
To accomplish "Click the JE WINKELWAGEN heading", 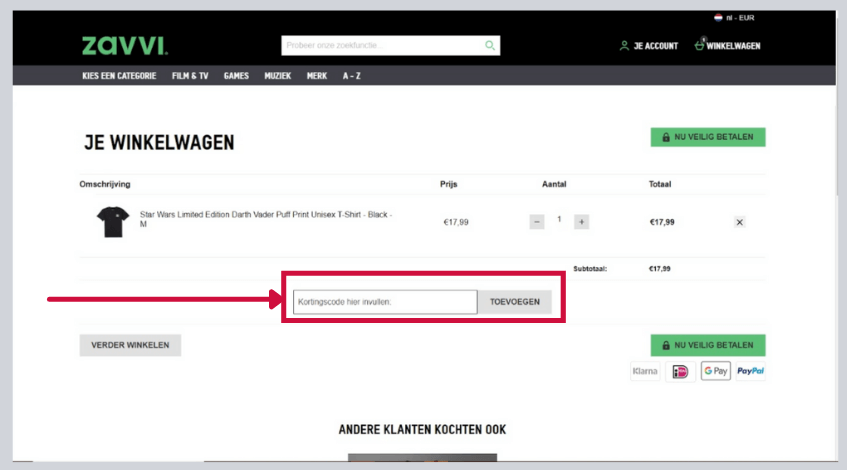I will click(159, 143).
